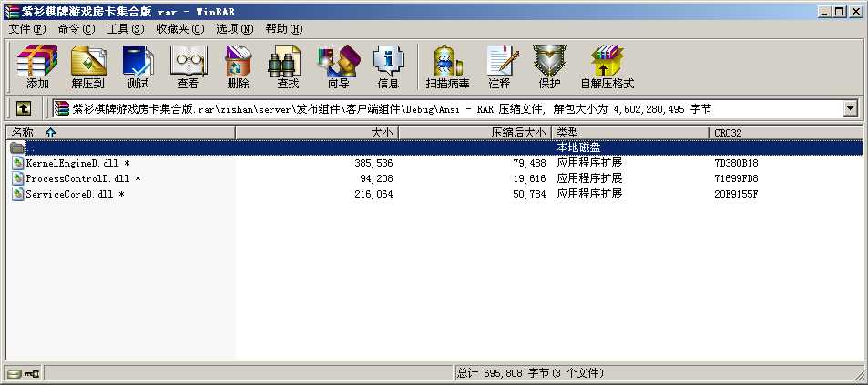Click the 保护 (Protect) shield icon

(550, 61)
